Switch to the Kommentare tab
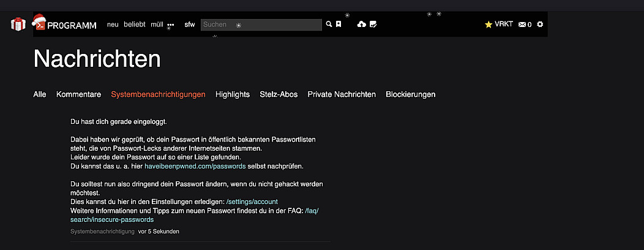This screenshot has width=644, height=250. 78,94
